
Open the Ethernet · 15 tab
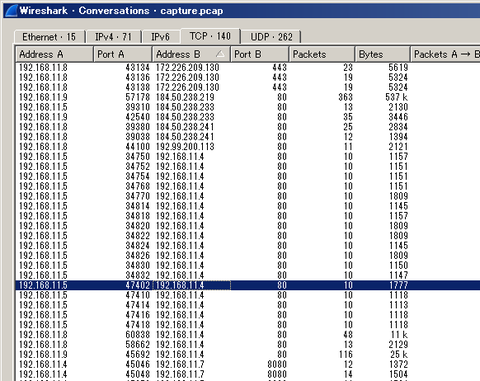[49, 37]
